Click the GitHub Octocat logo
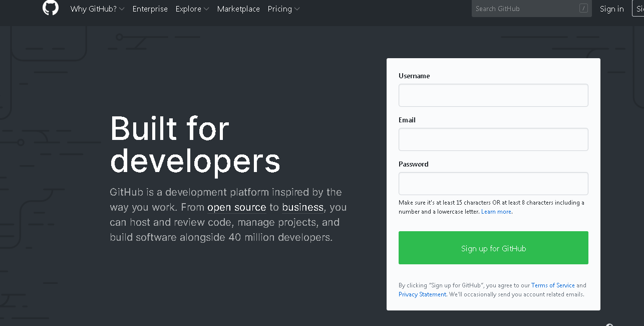 pyautogui.click(x=51, y=8)
